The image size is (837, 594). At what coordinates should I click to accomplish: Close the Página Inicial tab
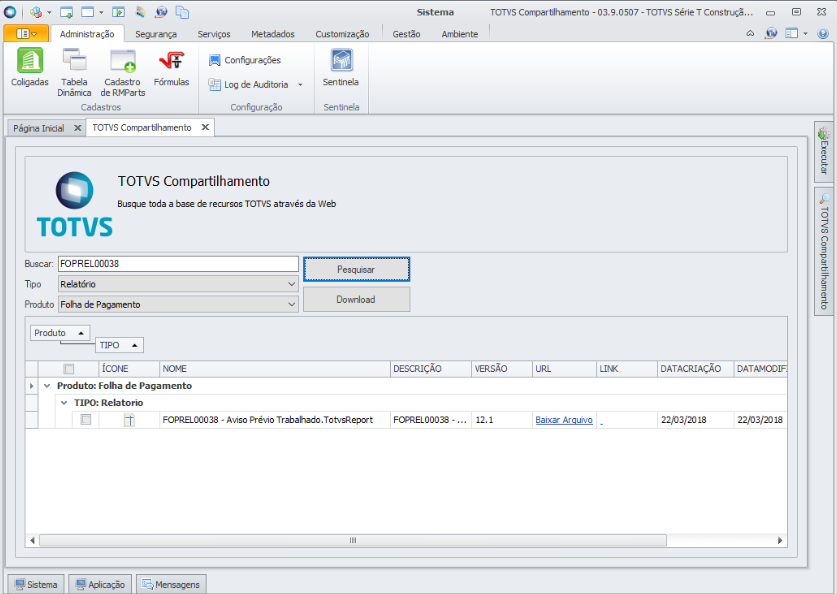click(x=77, y=128)
